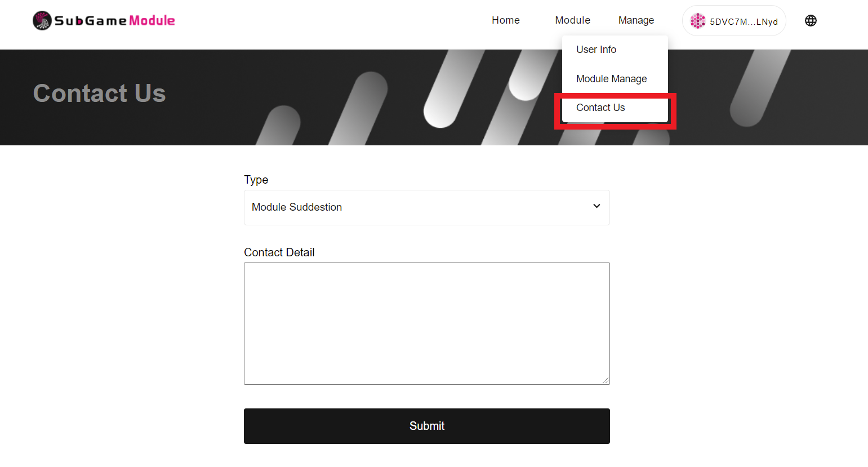This screenshot has width=868, height=467.
Task: Expand the Type dropdown
Action: pos(427,207)
